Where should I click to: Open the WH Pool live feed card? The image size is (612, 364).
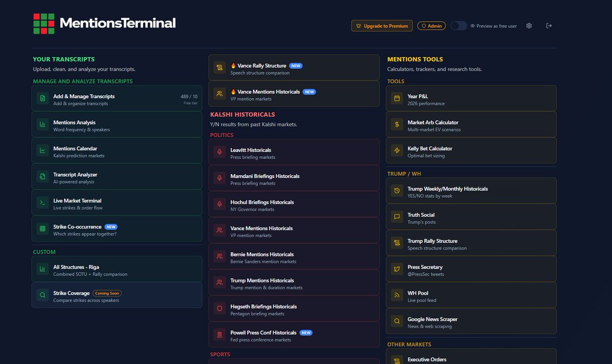point(471,295)
